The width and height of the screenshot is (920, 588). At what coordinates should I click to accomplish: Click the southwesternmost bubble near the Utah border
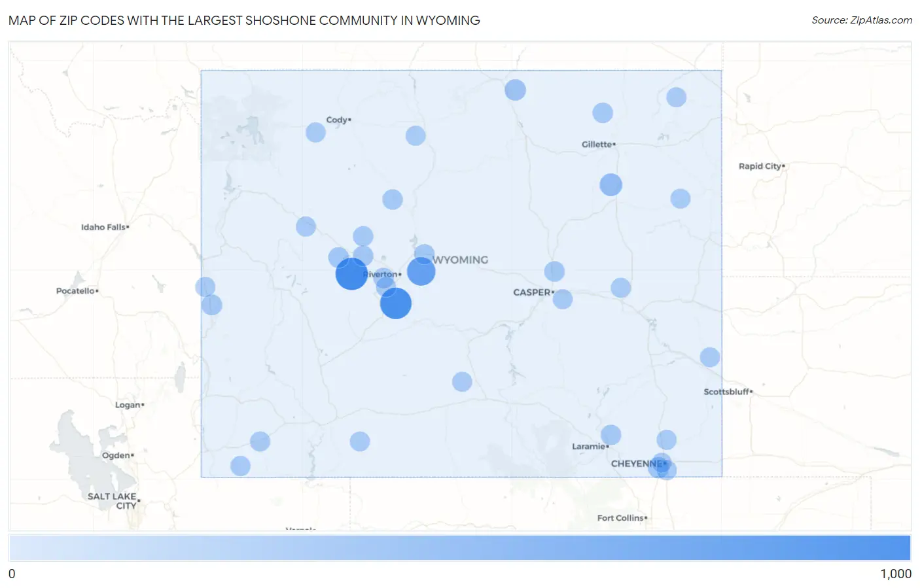coord(240,466)
